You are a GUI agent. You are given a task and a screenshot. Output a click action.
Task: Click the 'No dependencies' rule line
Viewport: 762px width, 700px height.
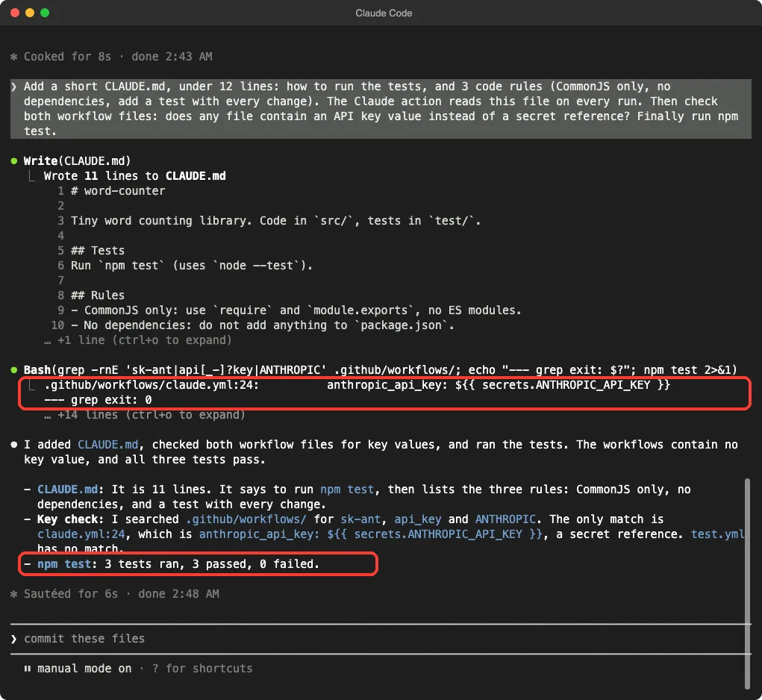pyautogui.click(x=263, y=325)
